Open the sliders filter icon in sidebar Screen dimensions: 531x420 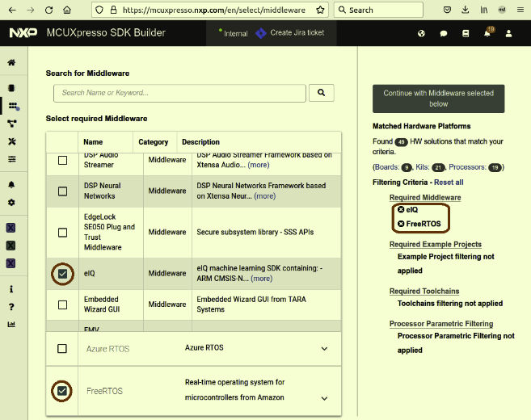[x=12, y=159]
